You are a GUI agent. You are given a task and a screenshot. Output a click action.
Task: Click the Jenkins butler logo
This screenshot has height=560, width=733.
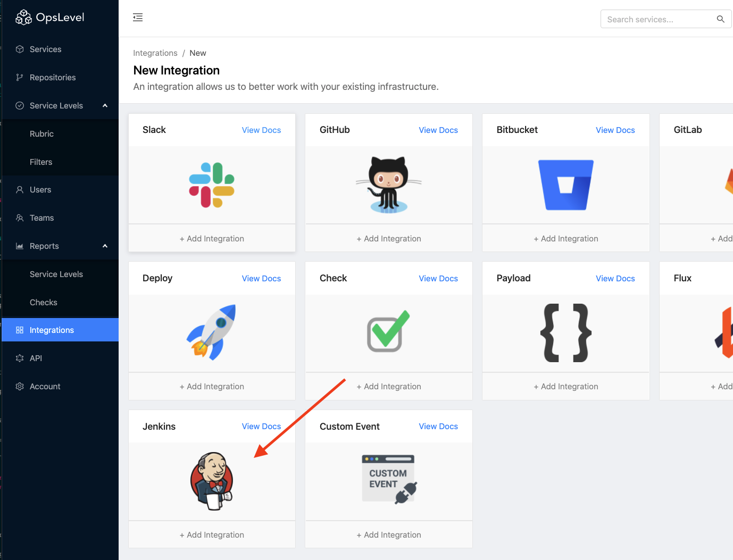click(212, 481)
